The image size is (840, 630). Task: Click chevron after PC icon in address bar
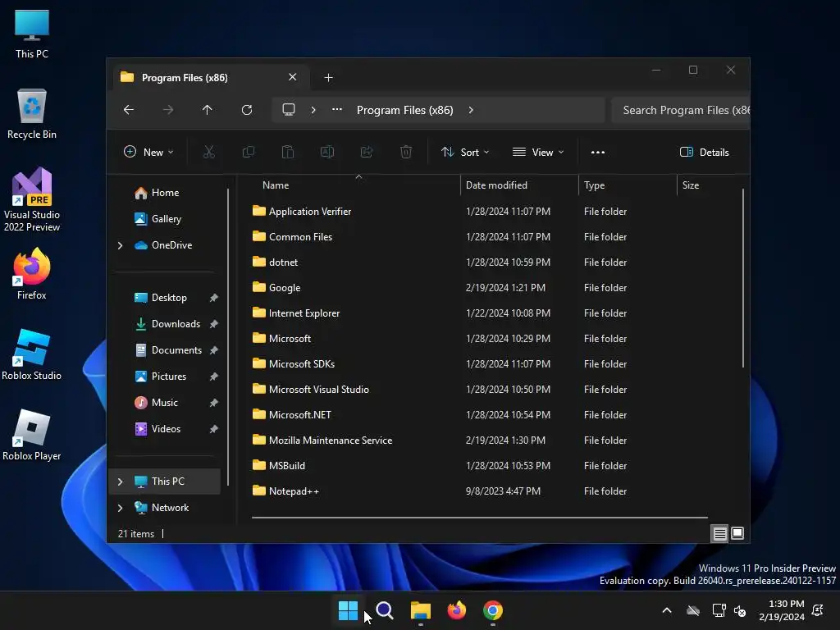point(313,110)
